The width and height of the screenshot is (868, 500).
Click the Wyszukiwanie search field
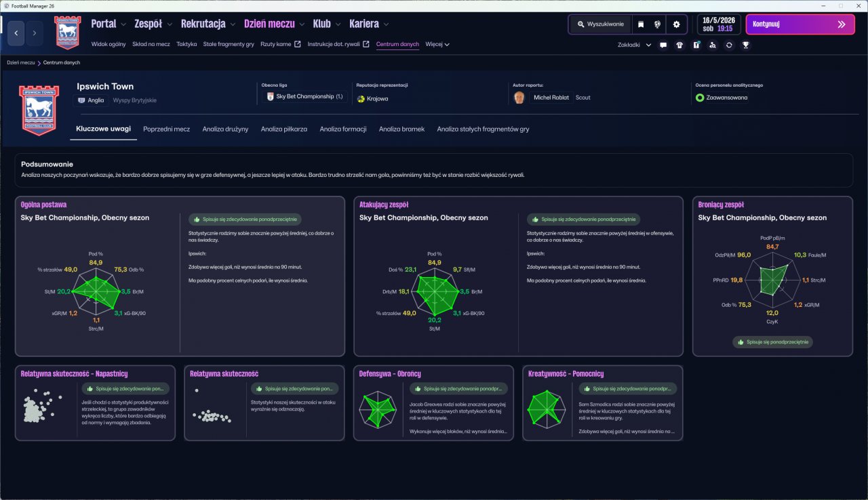click(601, 24)
